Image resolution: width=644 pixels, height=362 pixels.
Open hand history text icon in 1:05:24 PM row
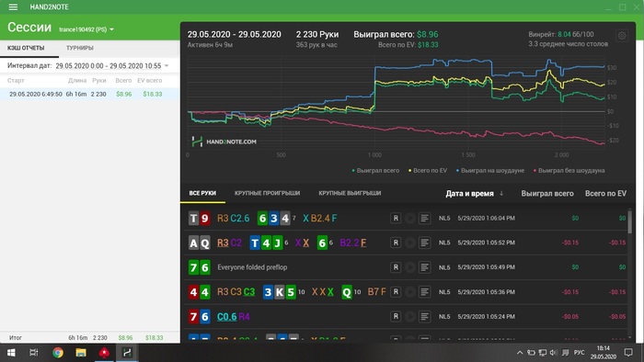(425, 316)
